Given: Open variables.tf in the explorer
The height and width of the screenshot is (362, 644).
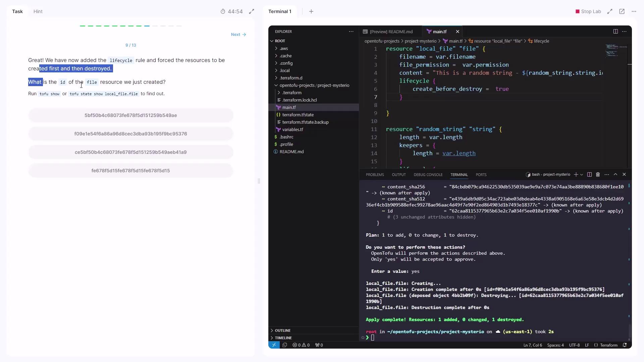Looking at the screenshot, I should click(x=292, y=129).
